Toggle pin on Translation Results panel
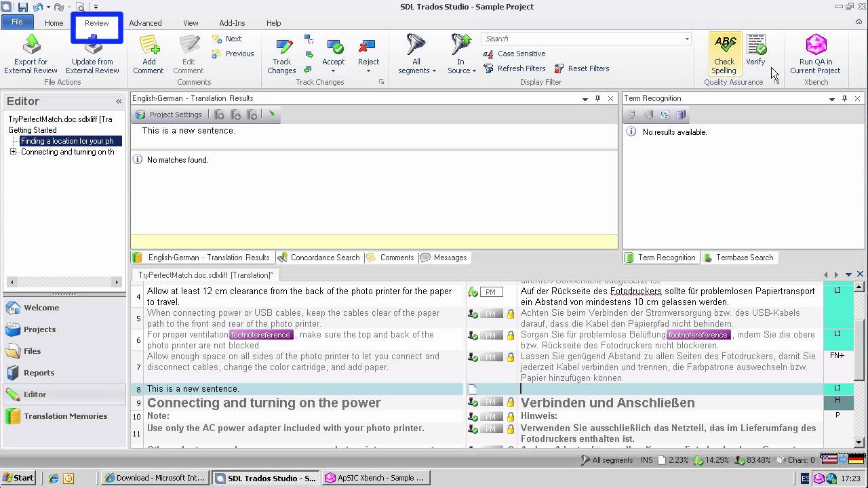868x488 pixels. click(597, 98)
